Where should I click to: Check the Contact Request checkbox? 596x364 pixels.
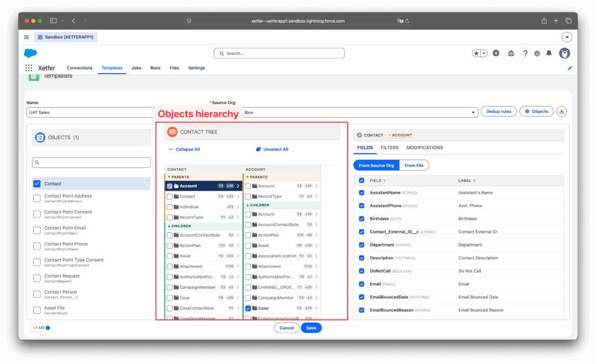(37, 278)
